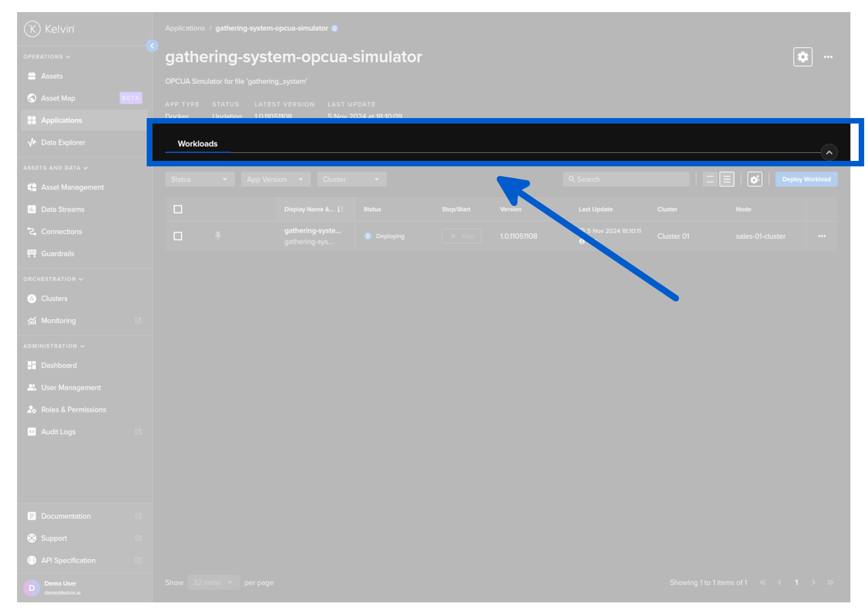Open Data Explorer in the sidebar
Image resolution: width=868 pixels, height=615 pixels.
pyautogui.click(x=63, y=143)
